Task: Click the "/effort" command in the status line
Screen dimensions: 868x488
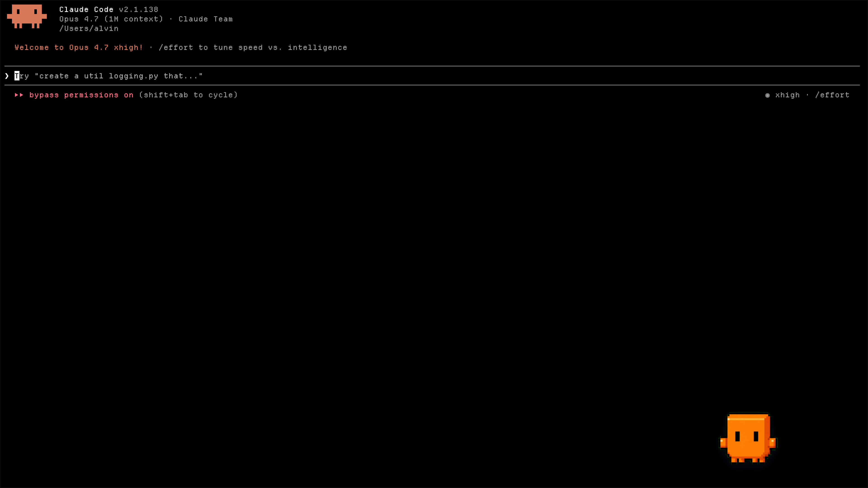Action: (832, 95)
